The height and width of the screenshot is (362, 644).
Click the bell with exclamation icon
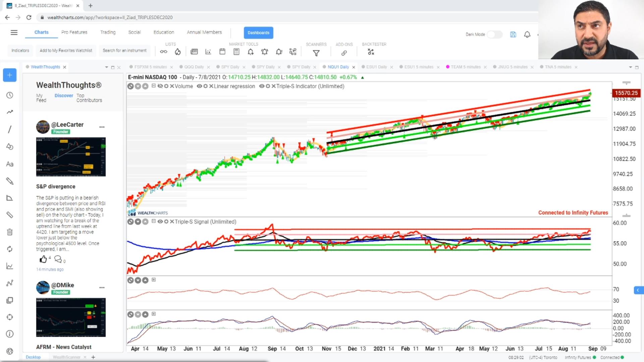[279, 52]
